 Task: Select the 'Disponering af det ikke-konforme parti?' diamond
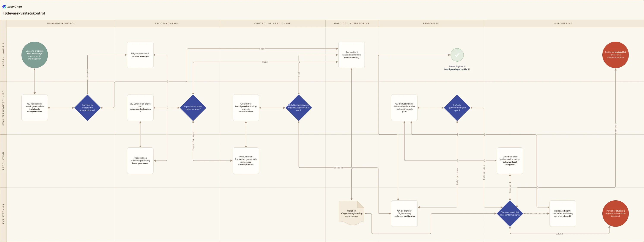coord(510,213)
